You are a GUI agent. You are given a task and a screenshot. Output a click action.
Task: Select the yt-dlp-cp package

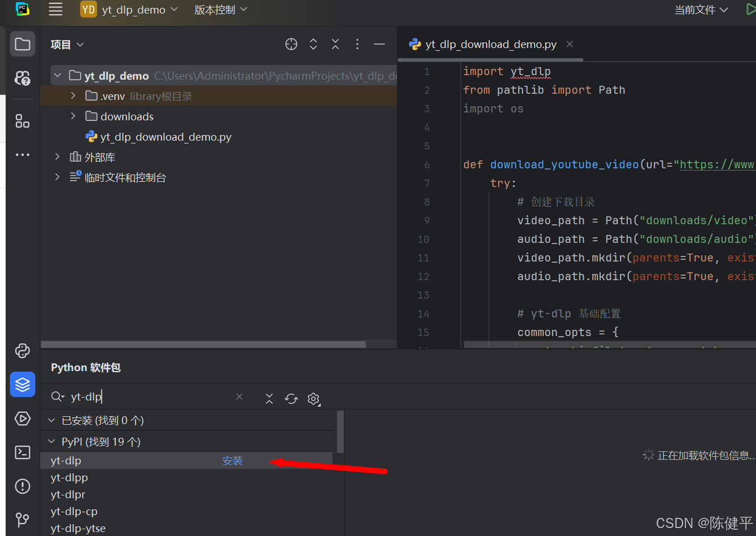(x=74, y=511)
